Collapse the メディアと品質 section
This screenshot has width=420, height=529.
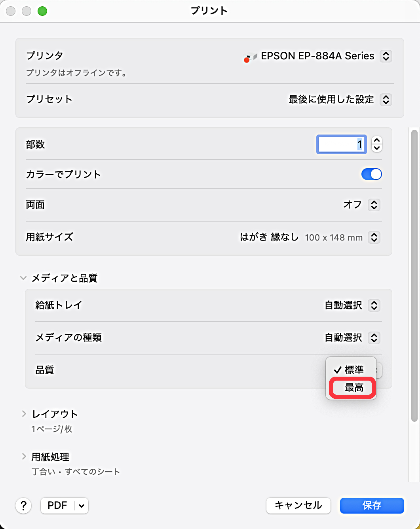[23, 278]
